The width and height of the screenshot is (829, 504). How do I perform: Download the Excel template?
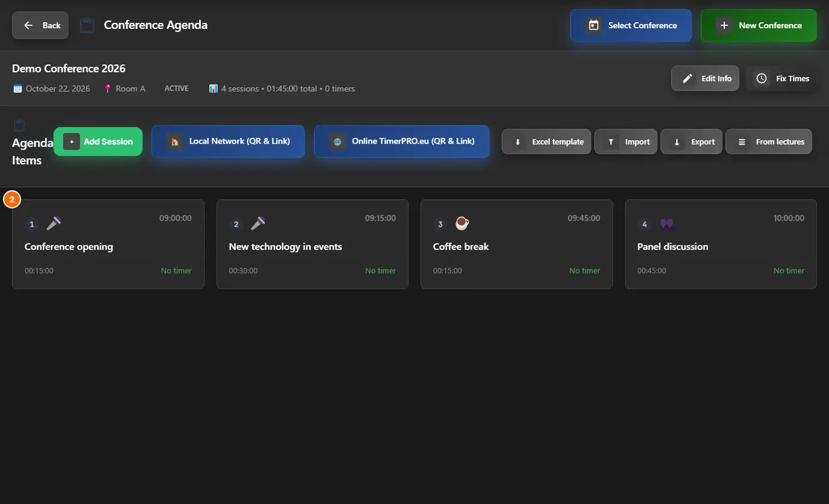pos(546,142)
